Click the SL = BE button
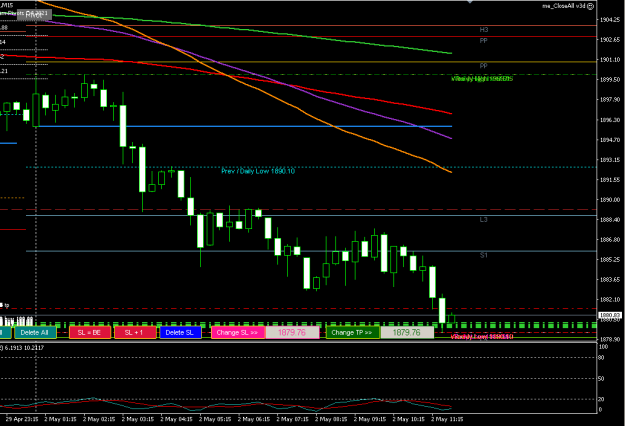 point(90,332)
